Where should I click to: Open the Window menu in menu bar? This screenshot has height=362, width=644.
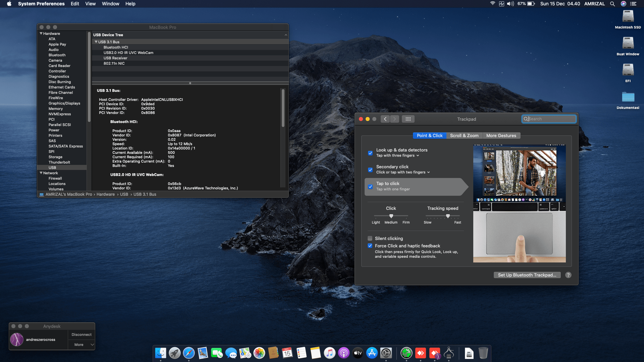pos(110,4)
